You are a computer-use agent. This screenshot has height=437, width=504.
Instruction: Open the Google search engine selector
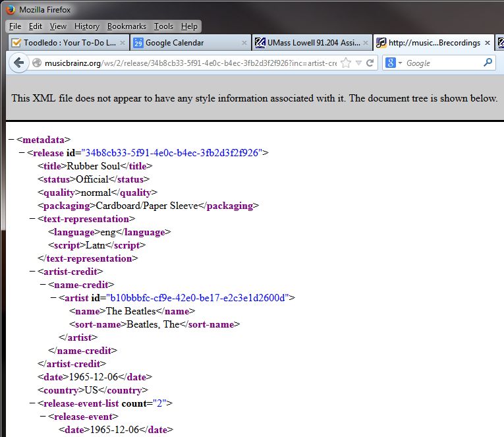pyautogui.click(x=394, y=63)
